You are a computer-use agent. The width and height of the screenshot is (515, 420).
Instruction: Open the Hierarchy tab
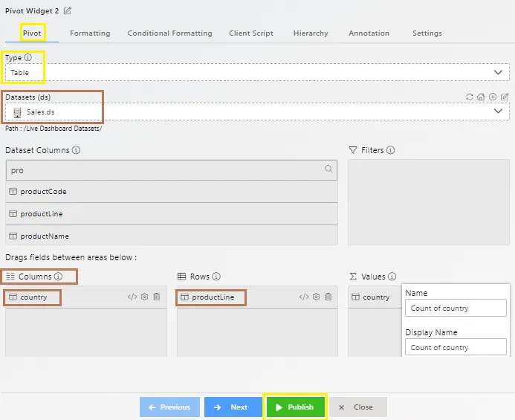pyautogui.click(x=311, y=33)
